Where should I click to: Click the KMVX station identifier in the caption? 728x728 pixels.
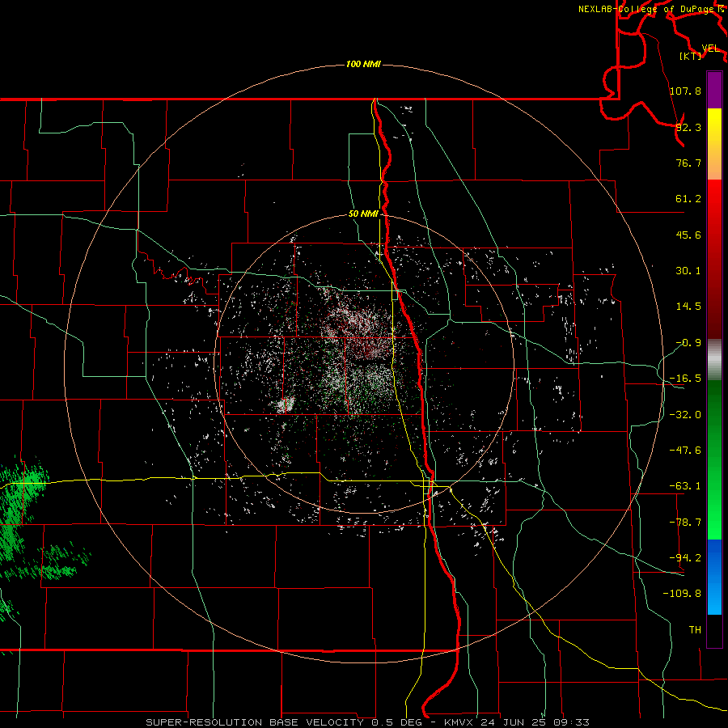[x=460, y=722]
